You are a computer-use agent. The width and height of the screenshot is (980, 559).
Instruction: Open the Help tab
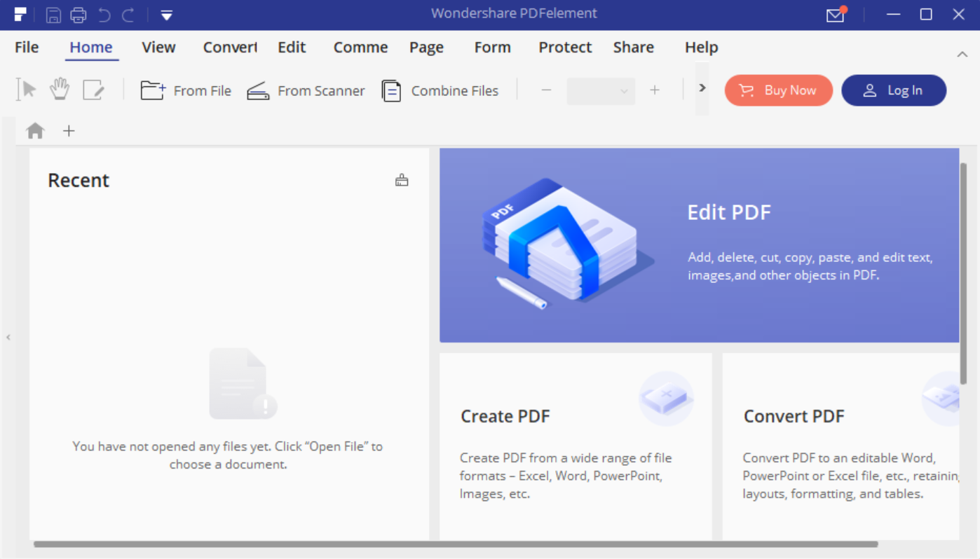pos(701,47)
